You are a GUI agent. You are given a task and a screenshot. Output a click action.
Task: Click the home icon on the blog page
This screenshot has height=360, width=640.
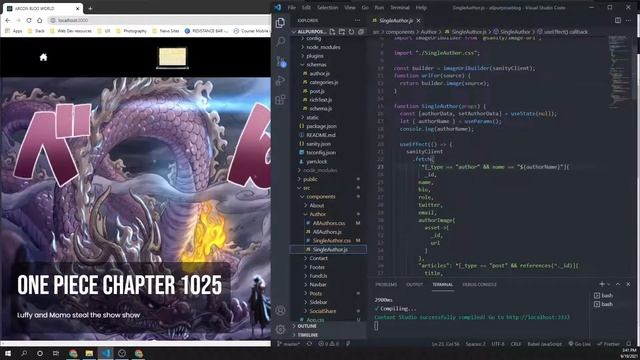[x=43, y=57]
